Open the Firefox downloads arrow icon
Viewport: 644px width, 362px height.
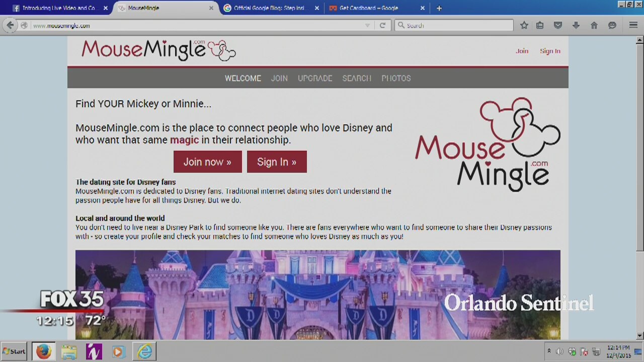576,26
